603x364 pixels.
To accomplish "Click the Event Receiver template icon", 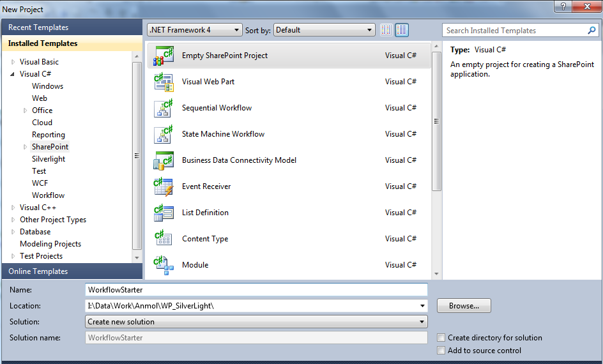I will click(164, 186).
